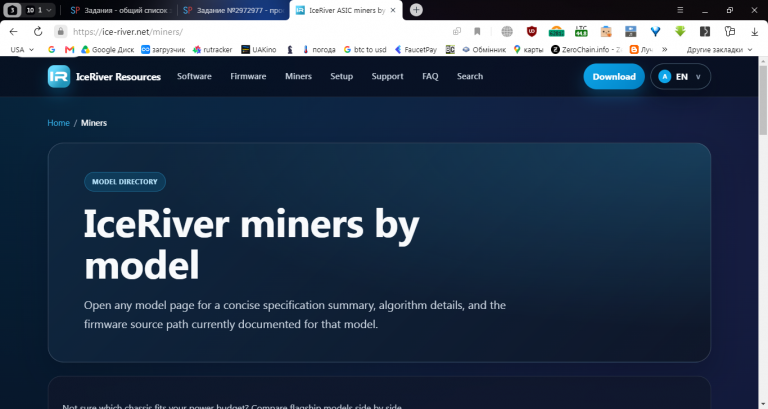This screenshot has height=409, width=768.
Task: Open the video and music downloader extension icon
Action: coord(631,31)
